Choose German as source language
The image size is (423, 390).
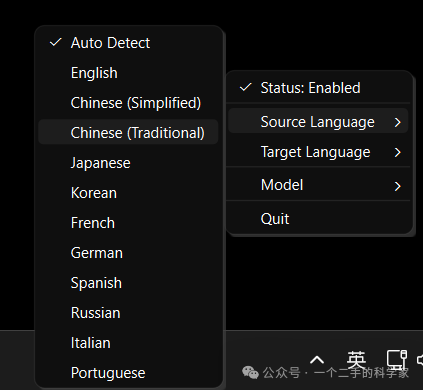click(x=128, y=253)
